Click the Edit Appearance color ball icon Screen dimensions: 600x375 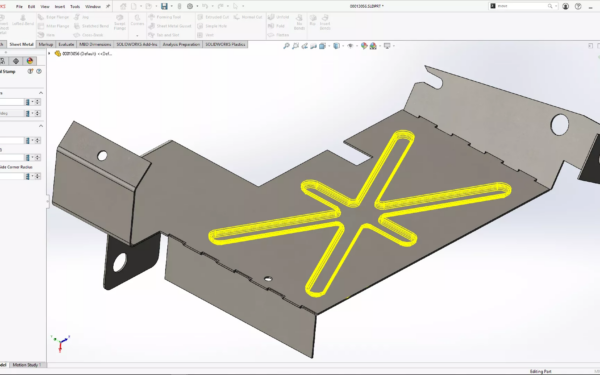click(x=364, y=46)
